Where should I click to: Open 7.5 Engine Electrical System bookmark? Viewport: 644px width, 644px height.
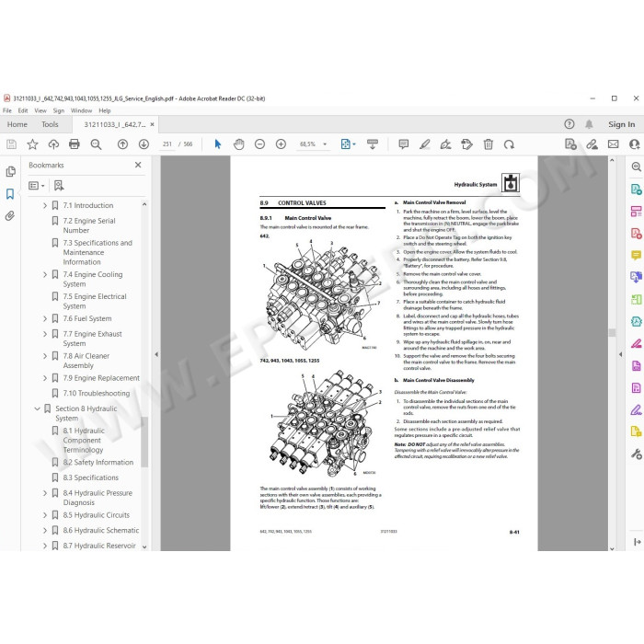coord(95,301)
